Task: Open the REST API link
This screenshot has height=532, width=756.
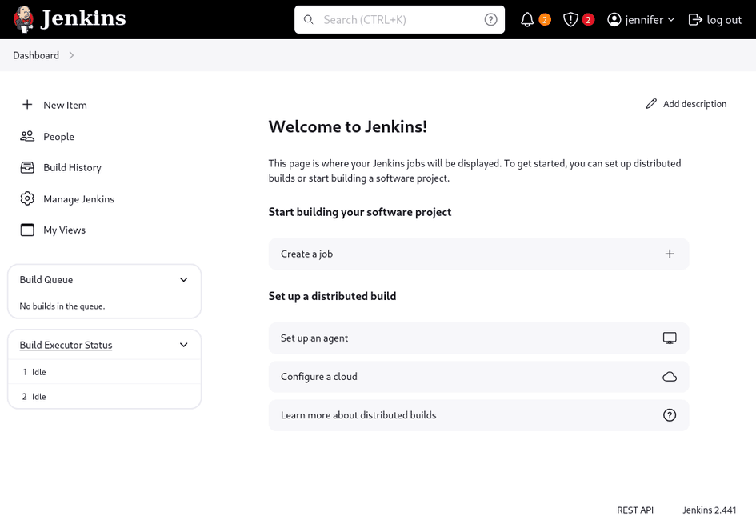Action: [x=634, y=510]
